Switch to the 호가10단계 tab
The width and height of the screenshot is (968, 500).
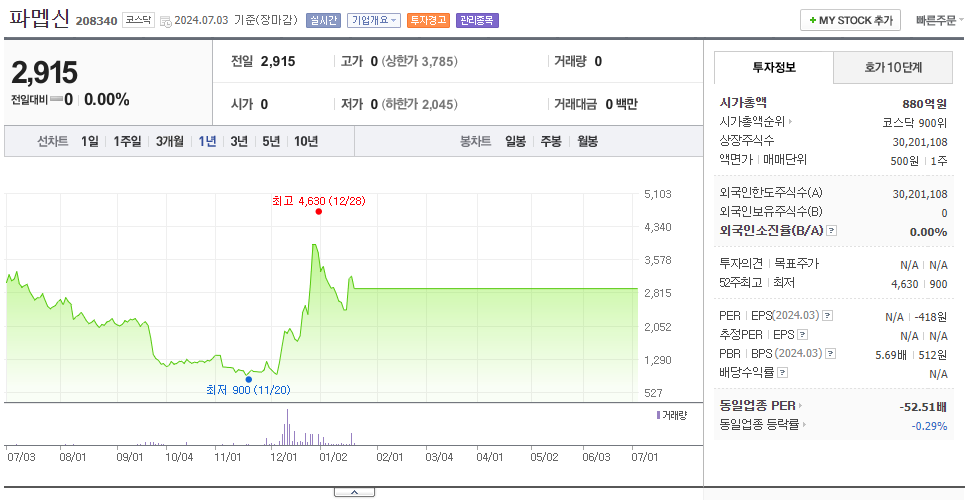893,67
